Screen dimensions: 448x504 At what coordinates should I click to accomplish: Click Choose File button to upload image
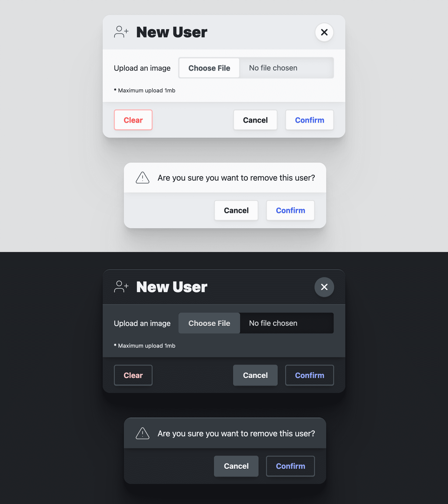(209, 68)
